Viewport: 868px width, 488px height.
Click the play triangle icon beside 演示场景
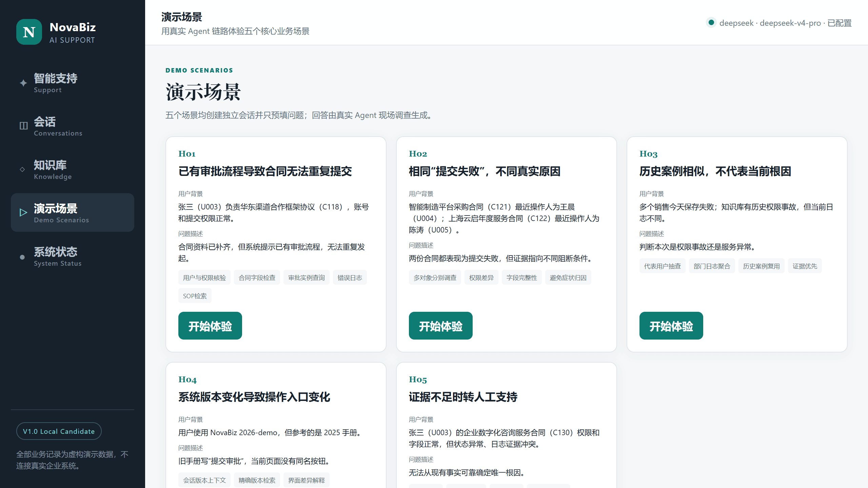click(23, 212)
